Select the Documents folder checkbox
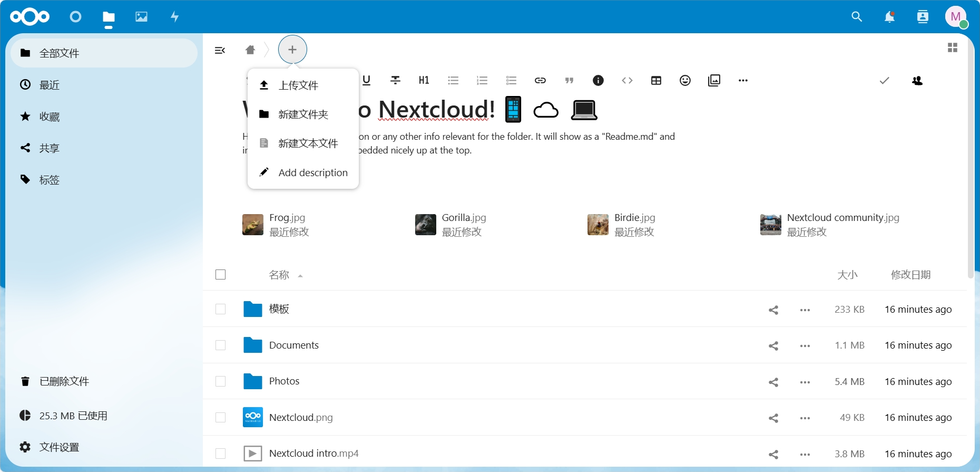Viewport: 980px width, 472px height. pyautogui.click(x=221, y=345)
